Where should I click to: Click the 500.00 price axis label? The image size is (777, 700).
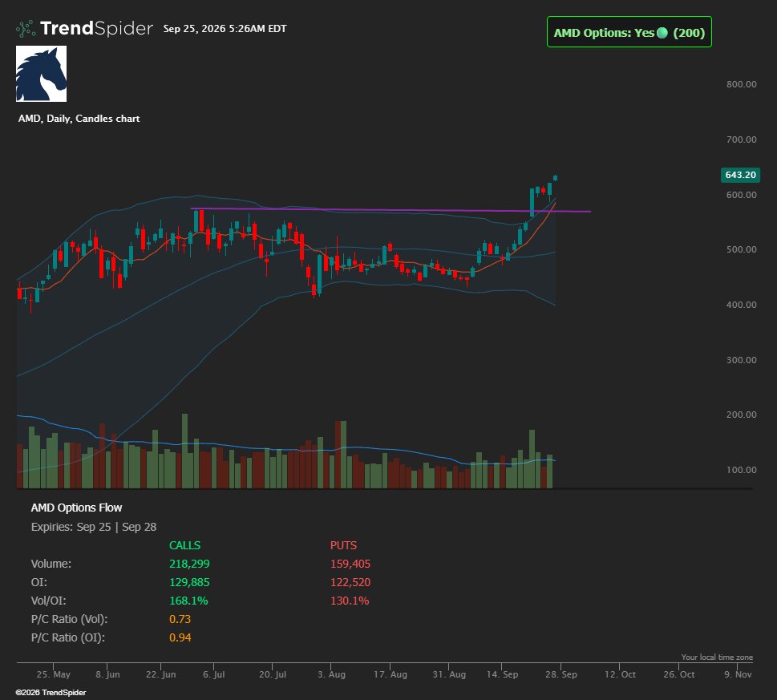point(742,249)
